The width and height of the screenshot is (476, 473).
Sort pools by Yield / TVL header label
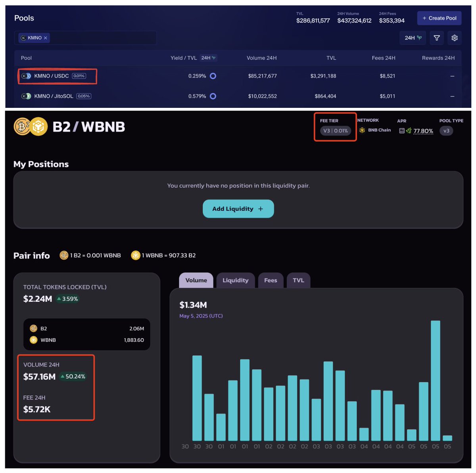coord(184,58)
